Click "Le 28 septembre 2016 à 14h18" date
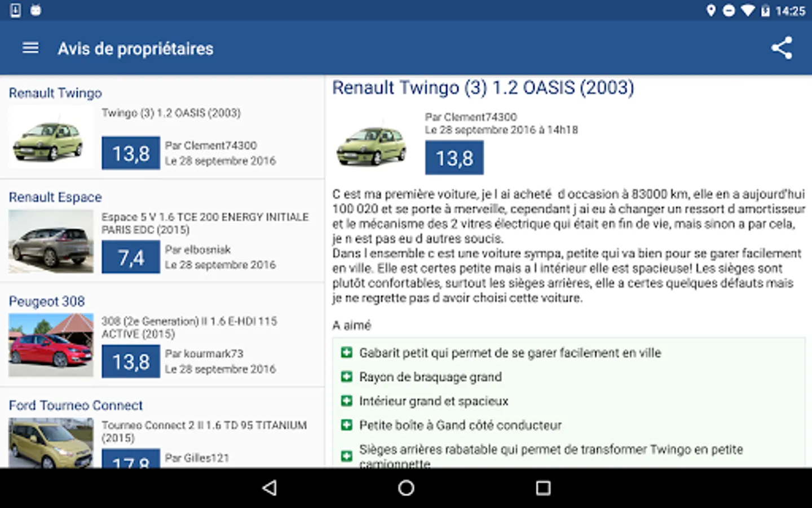The width and height of the screenshot is (812, 508). 501,130
